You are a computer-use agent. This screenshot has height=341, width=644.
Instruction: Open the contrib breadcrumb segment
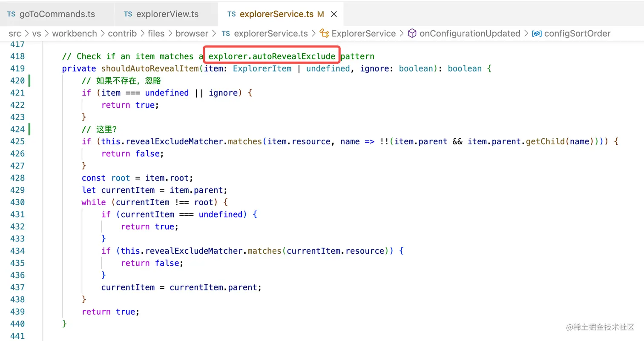pyautogui.click(x=122, y=33)
